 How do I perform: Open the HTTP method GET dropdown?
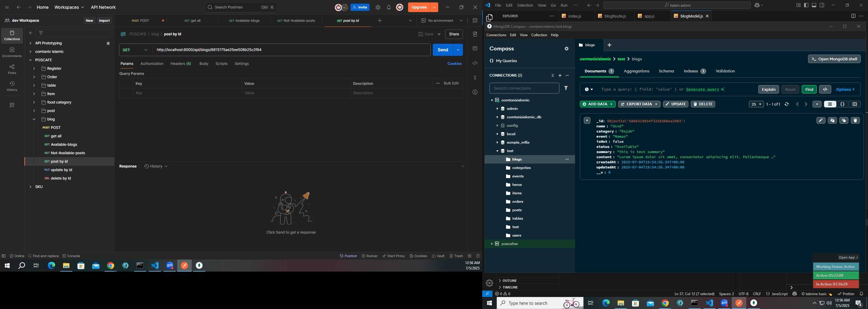135,50
